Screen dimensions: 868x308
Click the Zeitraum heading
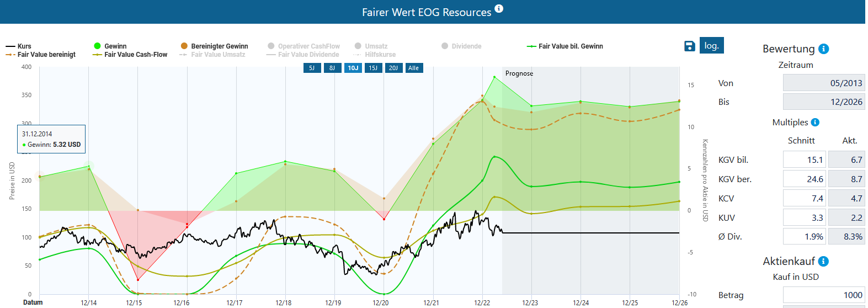coord(796,65)
